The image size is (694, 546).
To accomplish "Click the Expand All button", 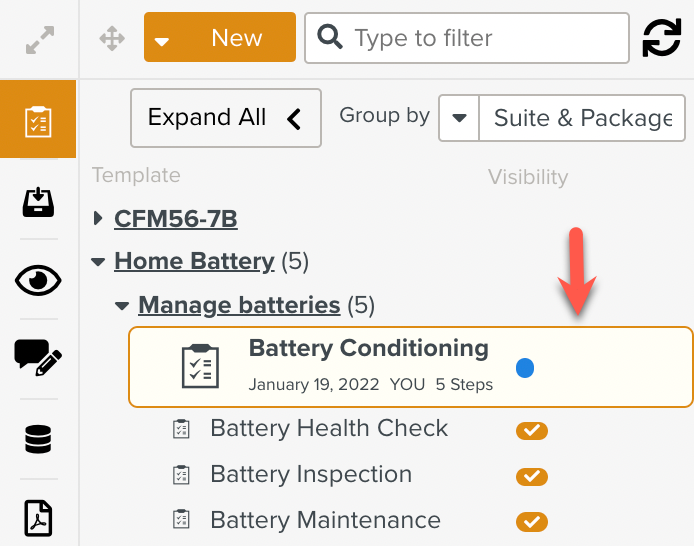I will 225,118.
